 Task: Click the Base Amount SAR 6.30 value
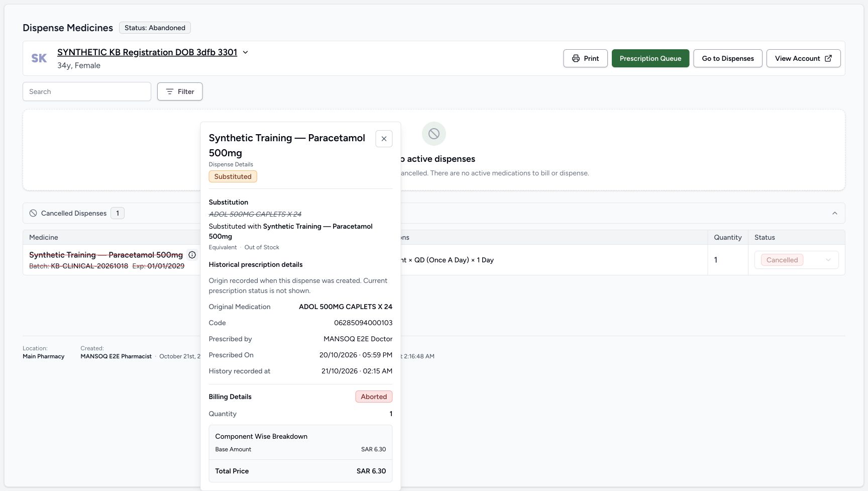click(374, 449)
